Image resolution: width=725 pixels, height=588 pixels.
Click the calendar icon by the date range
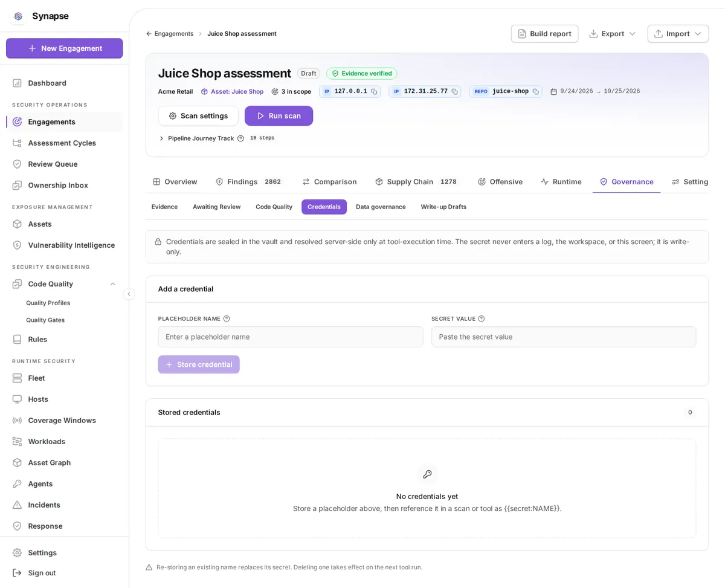(x=553, y=92)
